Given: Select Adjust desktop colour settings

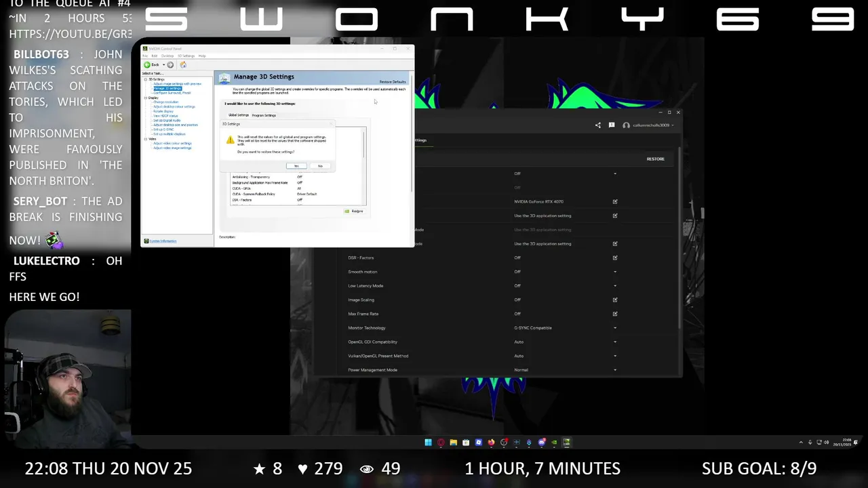Looking at the screenshot, I should coord(174,106).
